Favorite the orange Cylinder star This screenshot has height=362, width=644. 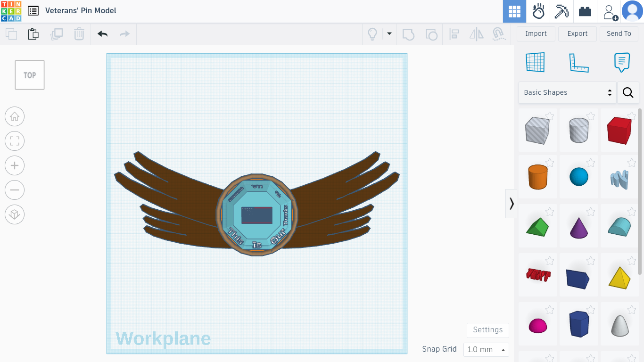550,163
